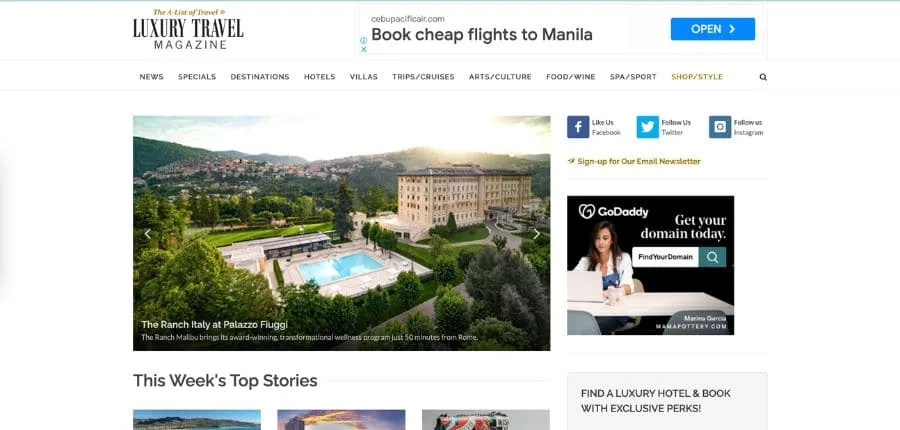Click the FindYourDomain input field
The height and width of the screenshot is (430, 900).
[x=665, y=257]
